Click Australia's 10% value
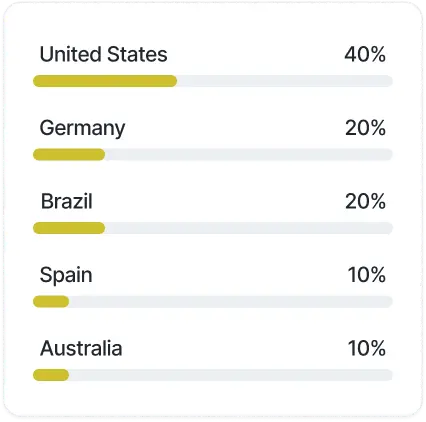426x422 pixels. tap(367, 348)
